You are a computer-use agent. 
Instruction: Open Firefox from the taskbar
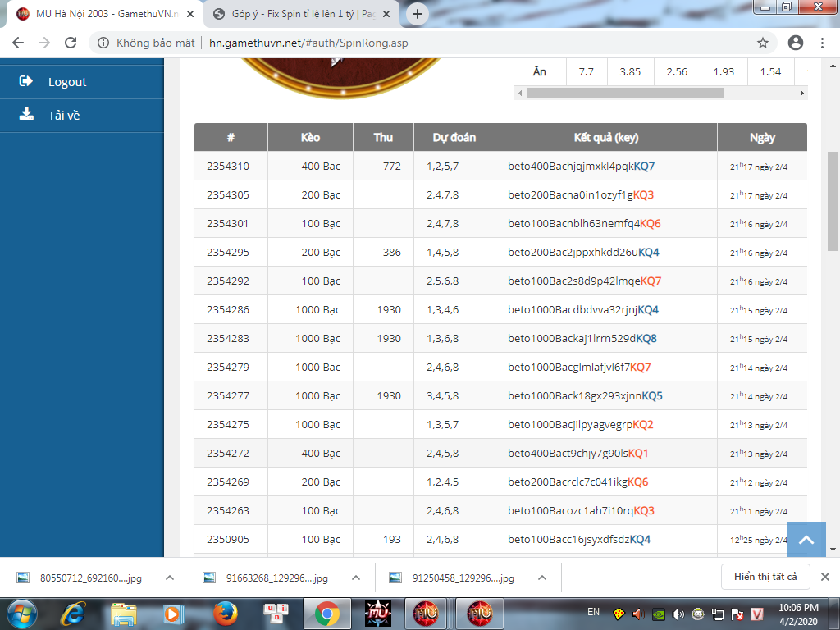tap(224, 613)
